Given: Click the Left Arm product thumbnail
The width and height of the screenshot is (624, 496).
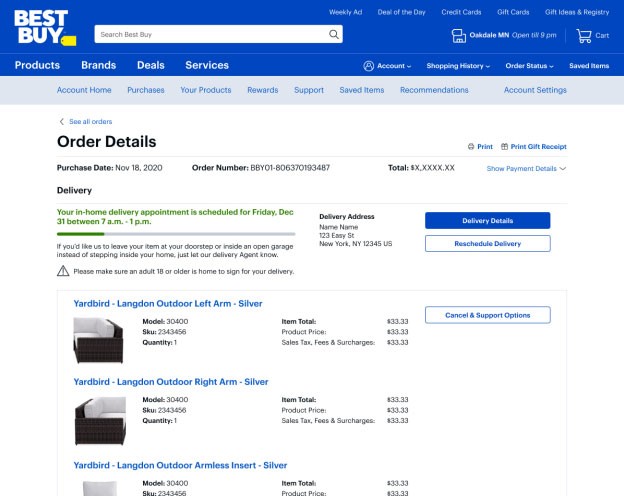Looking at the screenshot, I should tap(99, 341).
